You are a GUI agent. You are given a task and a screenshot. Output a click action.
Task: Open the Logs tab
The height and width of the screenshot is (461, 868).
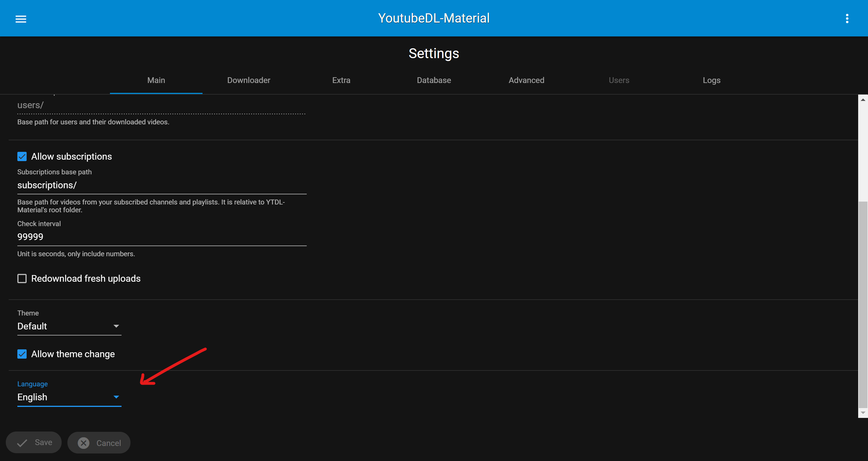711,80
